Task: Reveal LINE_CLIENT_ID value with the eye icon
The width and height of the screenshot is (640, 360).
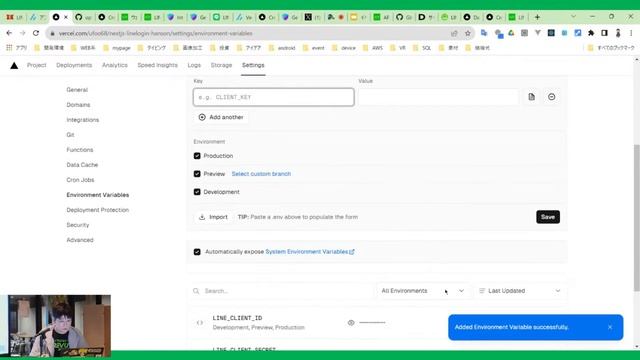Action: (x=351, y=323)
